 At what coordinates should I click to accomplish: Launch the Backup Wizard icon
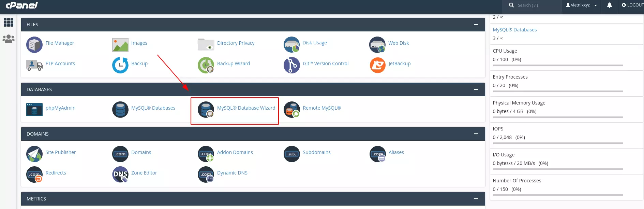(x=206, y=65)
